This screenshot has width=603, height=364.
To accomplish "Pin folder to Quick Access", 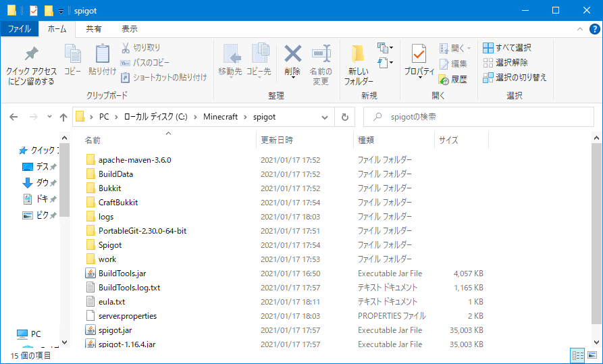I will coord(31,66).
